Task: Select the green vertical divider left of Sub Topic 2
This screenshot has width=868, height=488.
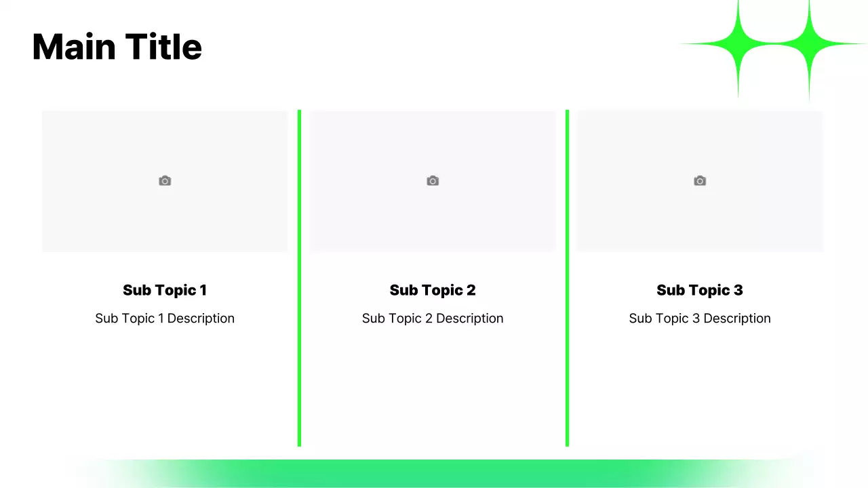Action: [x=299, y=278]
